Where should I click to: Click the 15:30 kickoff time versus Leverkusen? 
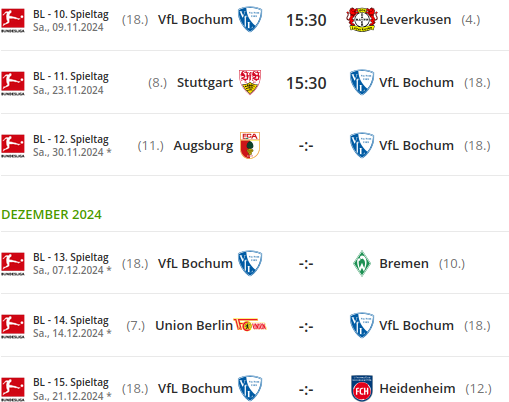[306, 20]
